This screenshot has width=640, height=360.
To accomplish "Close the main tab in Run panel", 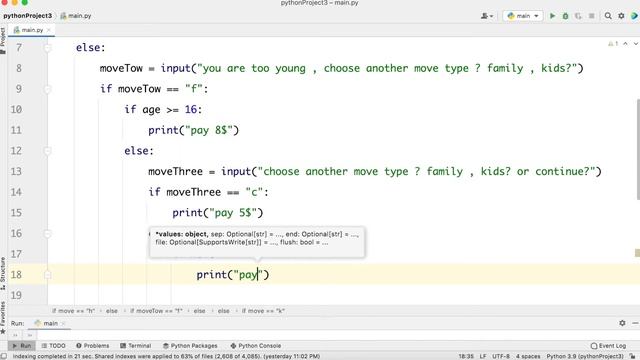I will (x=64, y=323).
